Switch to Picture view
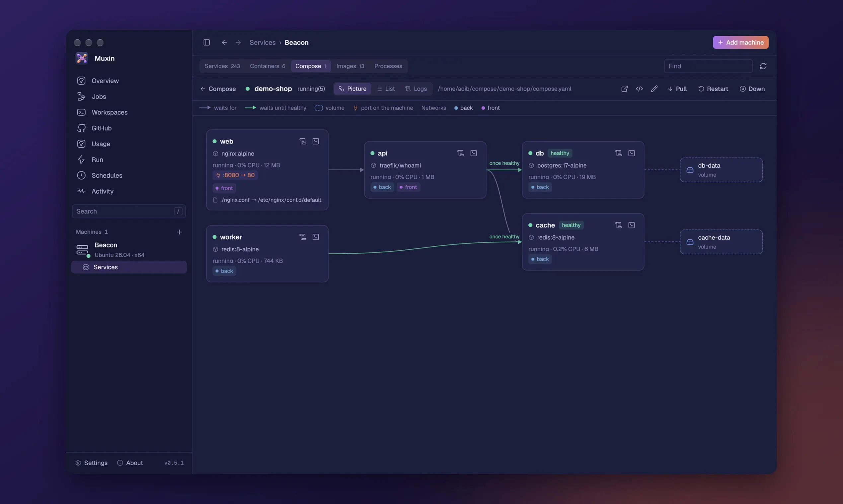 coord(352,89)
